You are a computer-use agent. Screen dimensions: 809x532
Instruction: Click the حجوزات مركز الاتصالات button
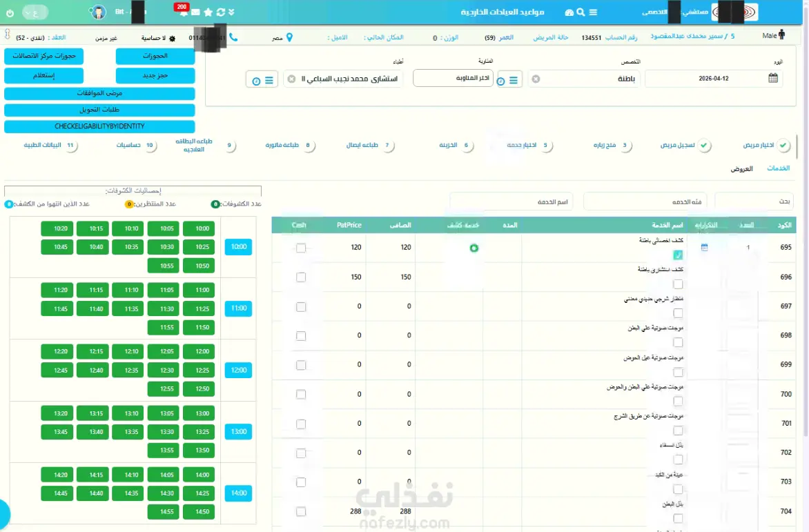tap(44, 56)
